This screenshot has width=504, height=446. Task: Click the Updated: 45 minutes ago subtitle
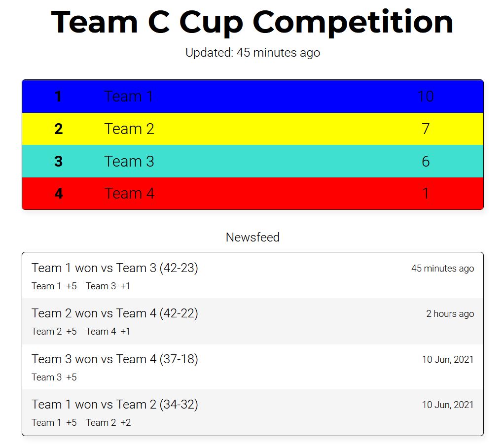click(252, 53)
